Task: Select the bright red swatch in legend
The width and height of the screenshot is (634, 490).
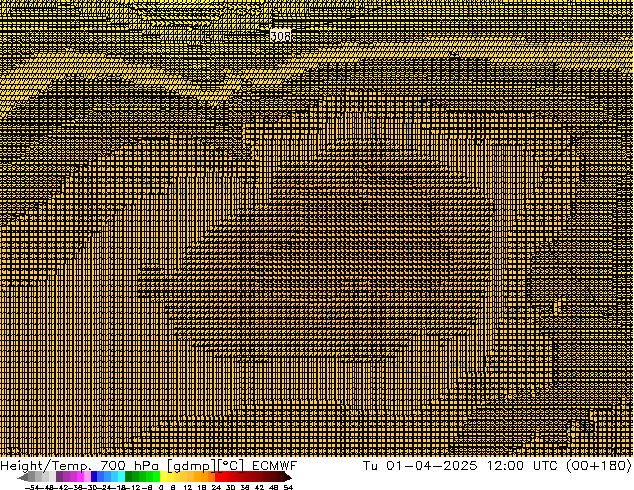Action: pos(218,476)
